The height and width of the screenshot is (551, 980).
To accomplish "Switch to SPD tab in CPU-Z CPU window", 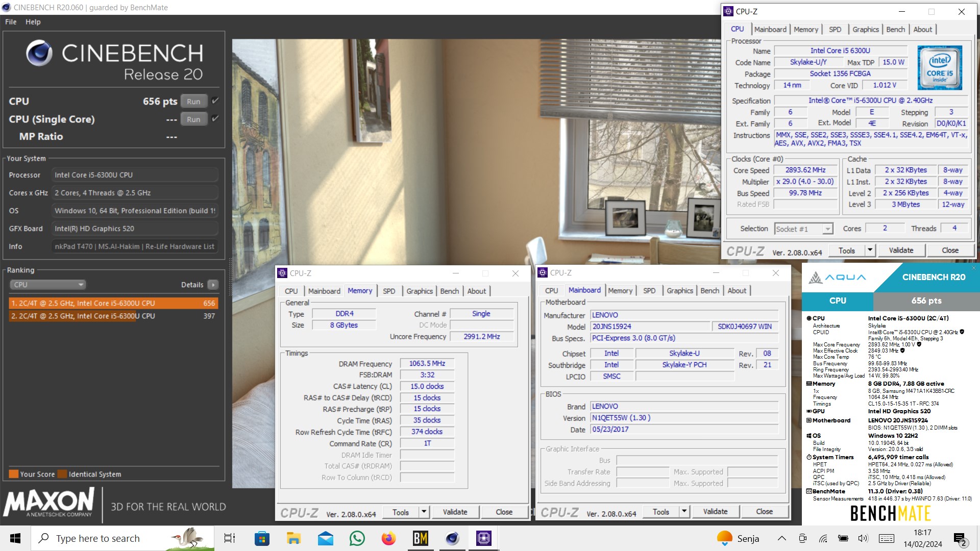I will pyautogui.click(x=835, y=30).
